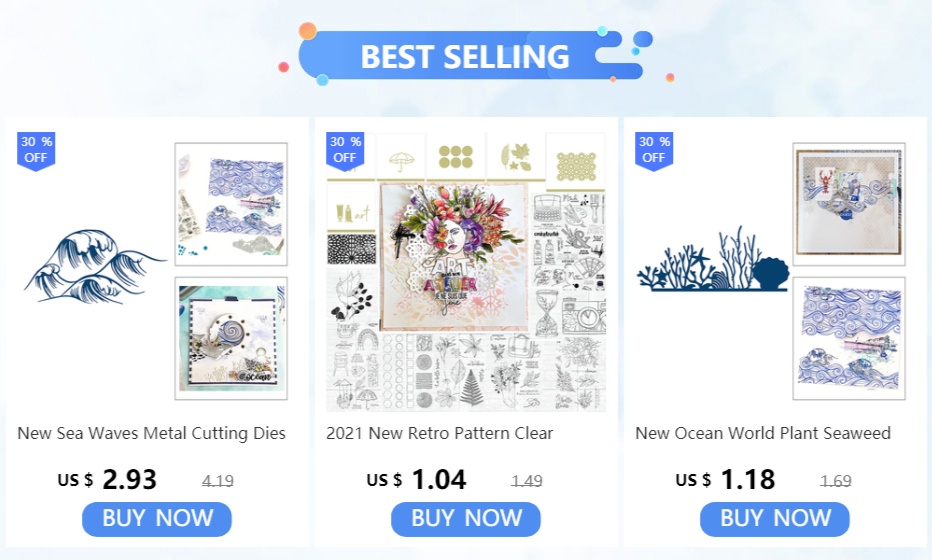932x560 pixels.
Task: View the ocean porthole card thumbnail
Action: [231, 338]
